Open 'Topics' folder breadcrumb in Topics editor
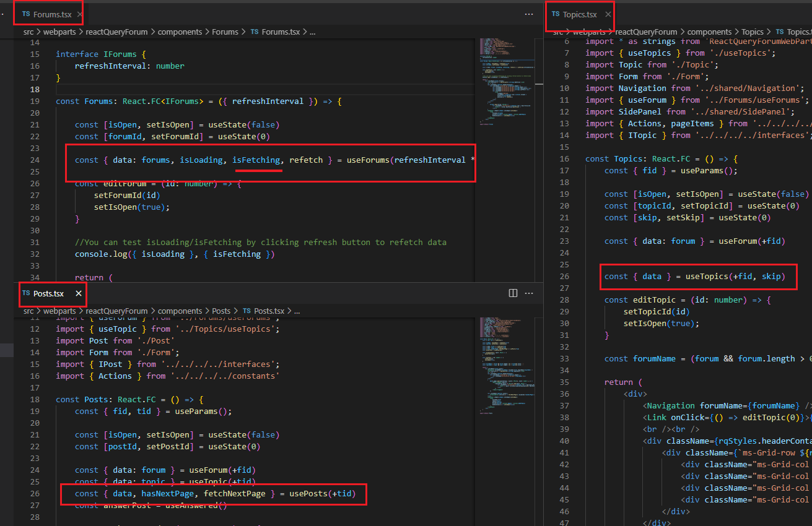This screenshot has width=812, height=526. 753,32
